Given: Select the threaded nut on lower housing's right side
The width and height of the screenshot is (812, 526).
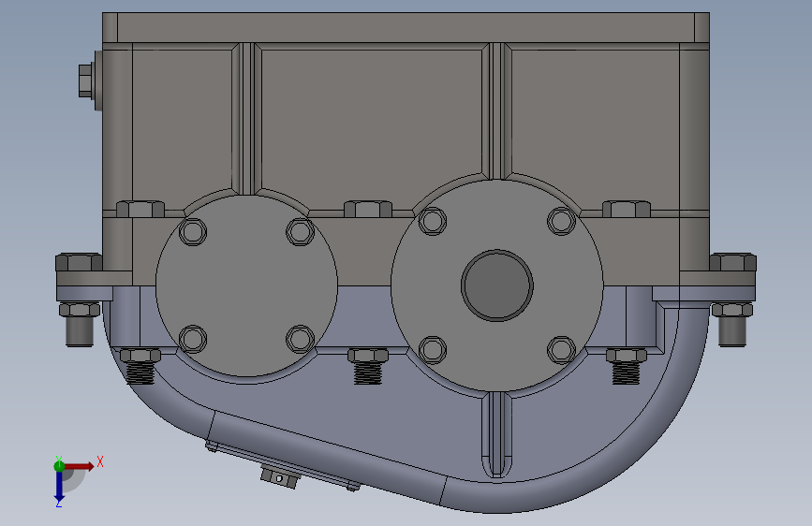Looking at the screenshot, I should tap(627, 356).
